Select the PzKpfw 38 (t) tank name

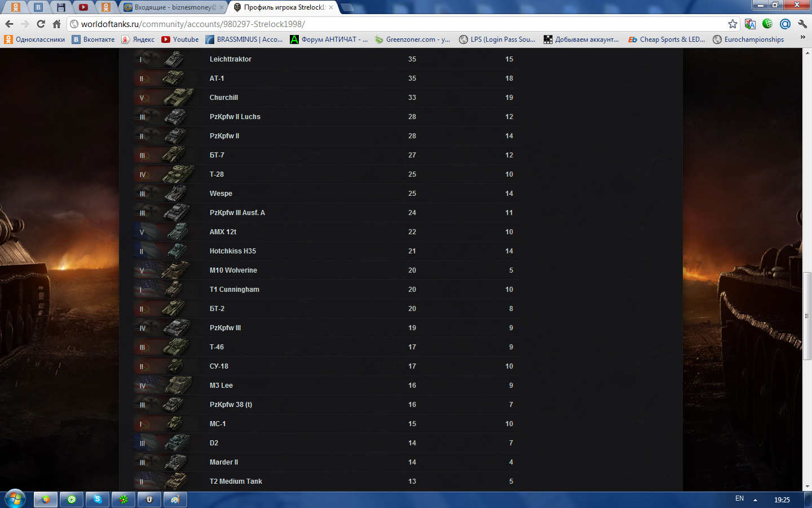[x=231, y=405]
